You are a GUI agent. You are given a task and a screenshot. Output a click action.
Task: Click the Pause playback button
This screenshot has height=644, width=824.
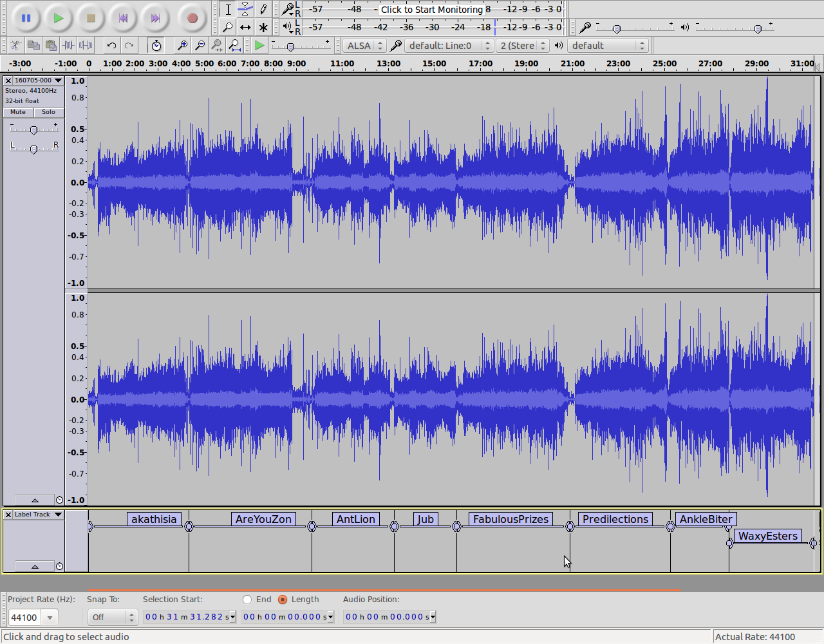coord(26,18)
